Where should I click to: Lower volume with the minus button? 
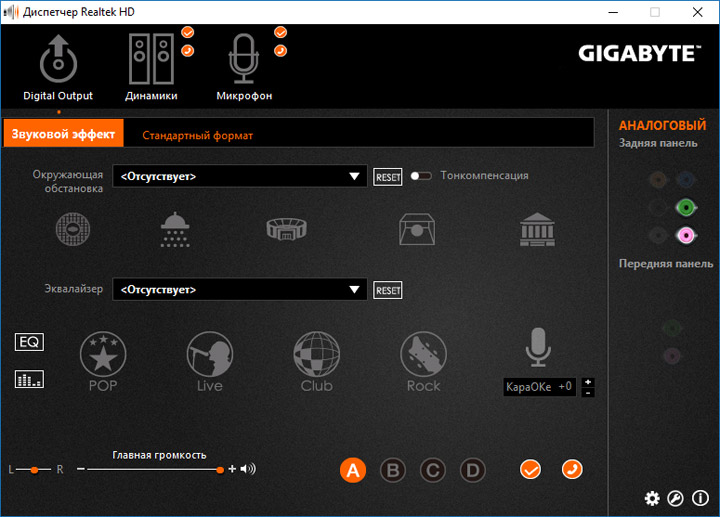click(81, 469)
